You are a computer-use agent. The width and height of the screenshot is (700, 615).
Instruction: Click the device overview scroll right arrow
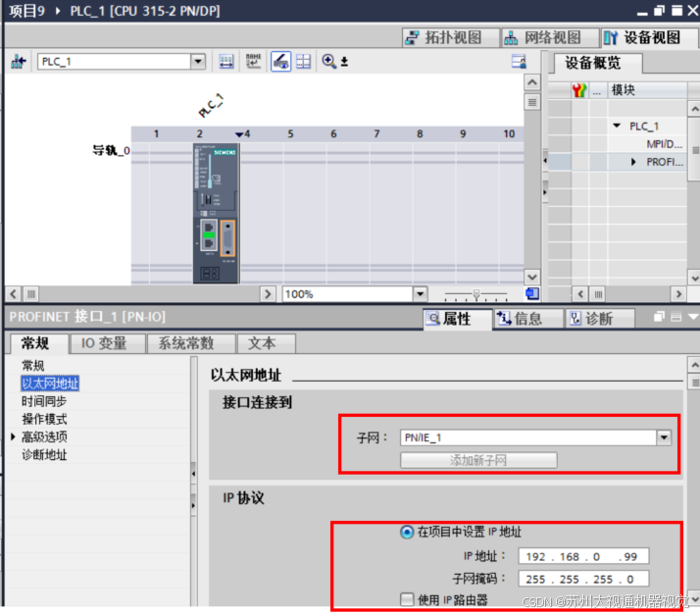678,294
